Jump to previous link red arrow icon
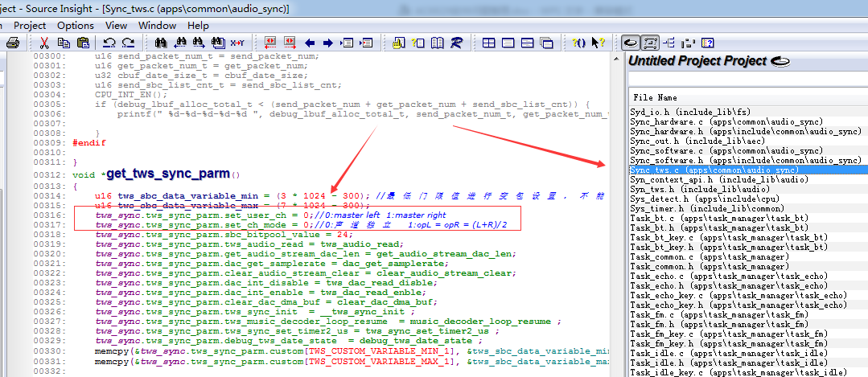 click(270, 43)
